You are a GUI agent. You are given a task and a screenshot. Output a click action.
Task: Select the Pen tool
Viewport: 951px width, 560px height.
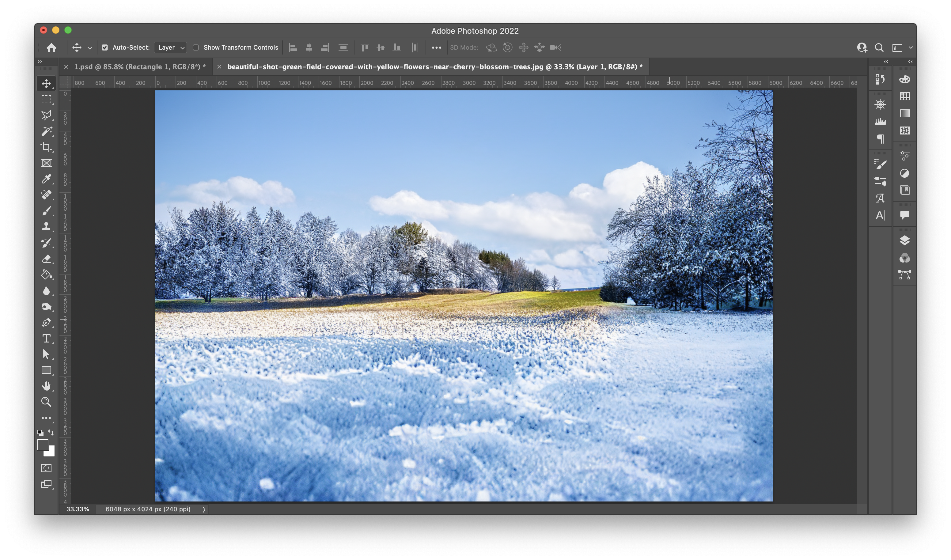[x=46, y=323]
